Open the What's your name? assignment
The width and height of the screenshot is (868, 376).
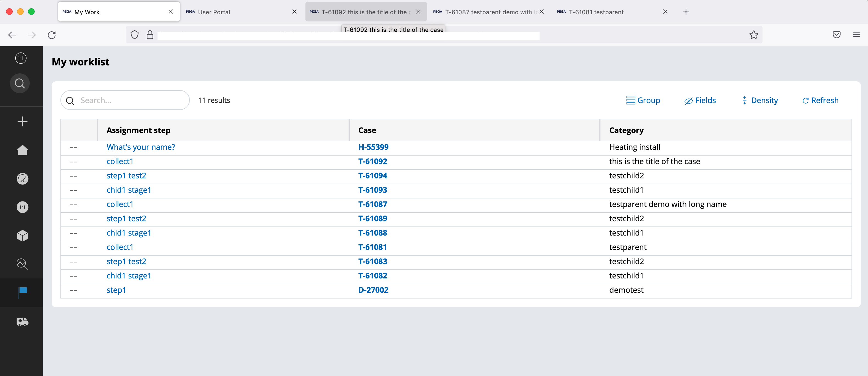(141, 147)
